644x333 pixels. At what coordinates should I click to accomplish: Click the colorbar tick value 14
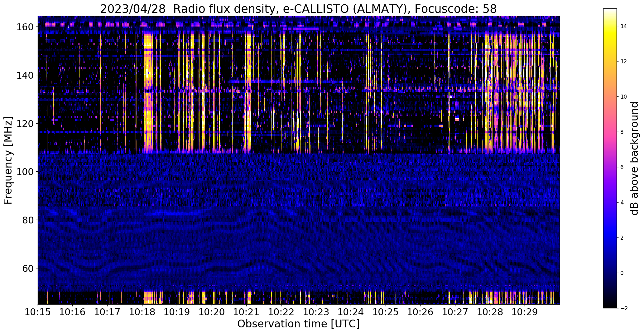click(624, 26)
